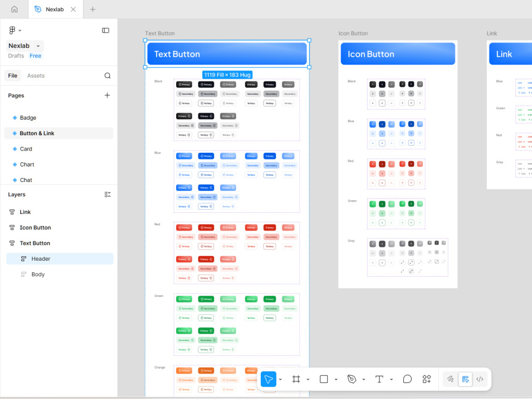
Task: Select the Frame tool
Action: click(296, 379)
